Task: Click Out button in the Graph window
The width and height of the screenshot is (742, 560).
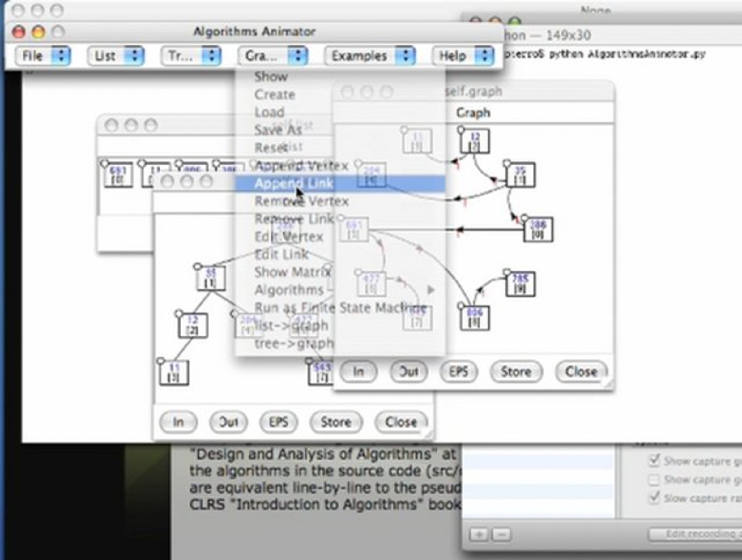Action: tap(409, 371)
